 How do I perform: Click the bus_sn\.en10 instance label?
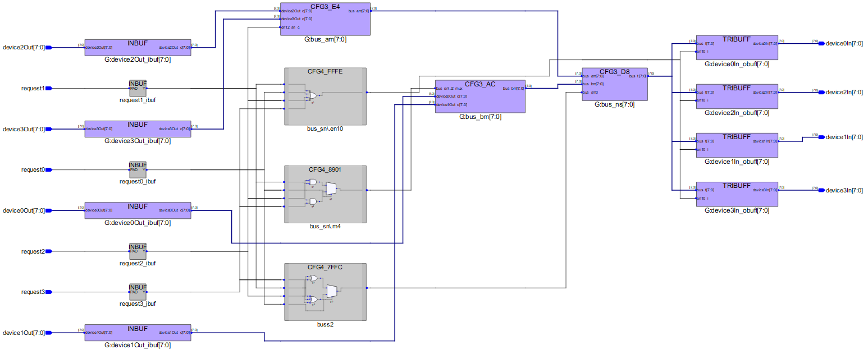[x=326, y=129]
